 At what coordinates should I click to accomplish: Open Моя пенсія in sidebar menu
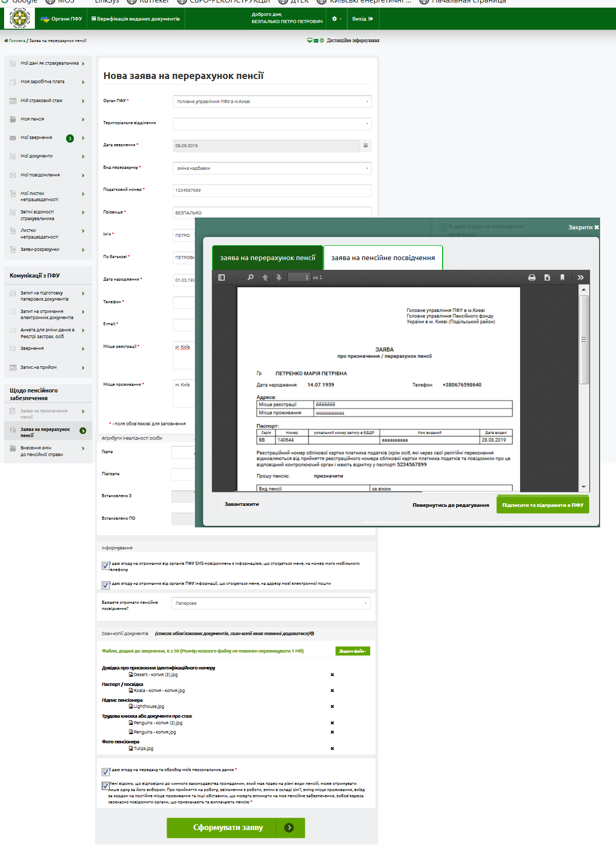pyautogui.click(x=47, y=119)
